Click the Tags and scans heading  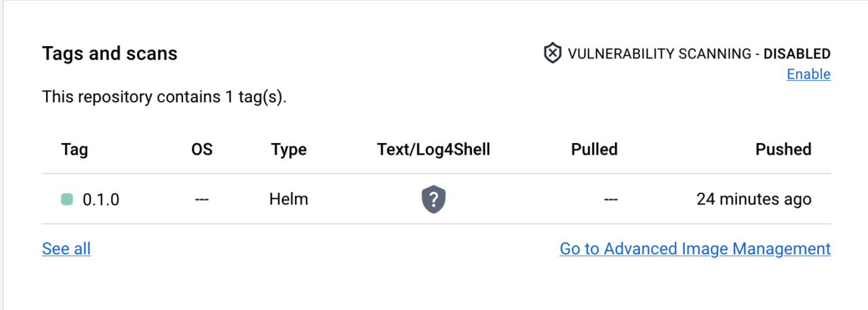(109, 54)
